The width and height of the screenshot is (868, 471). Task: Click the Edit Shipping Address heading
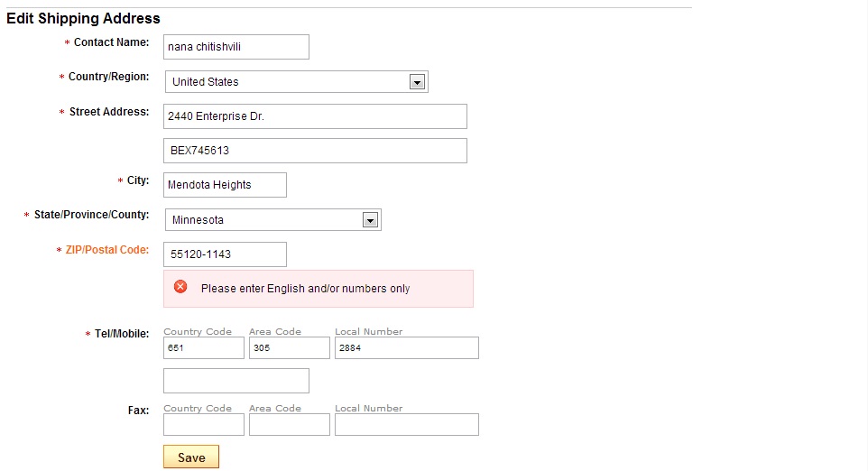tap(83, 18)
